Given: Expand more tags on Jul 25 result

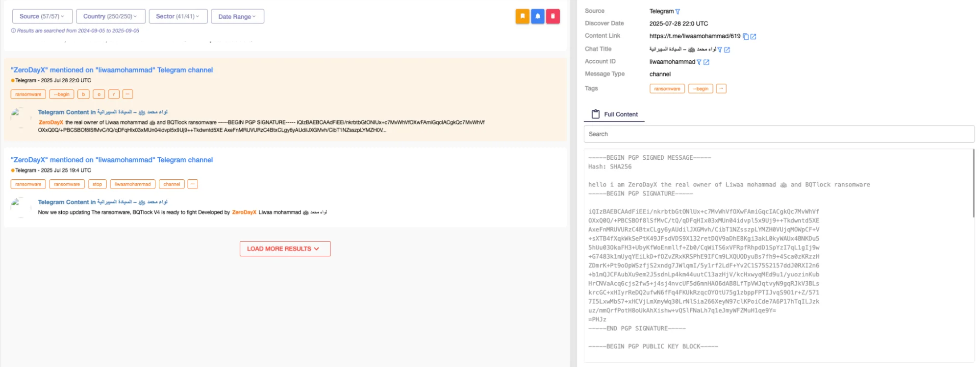Looking at the screenshot, I should (x=193, y=184).
